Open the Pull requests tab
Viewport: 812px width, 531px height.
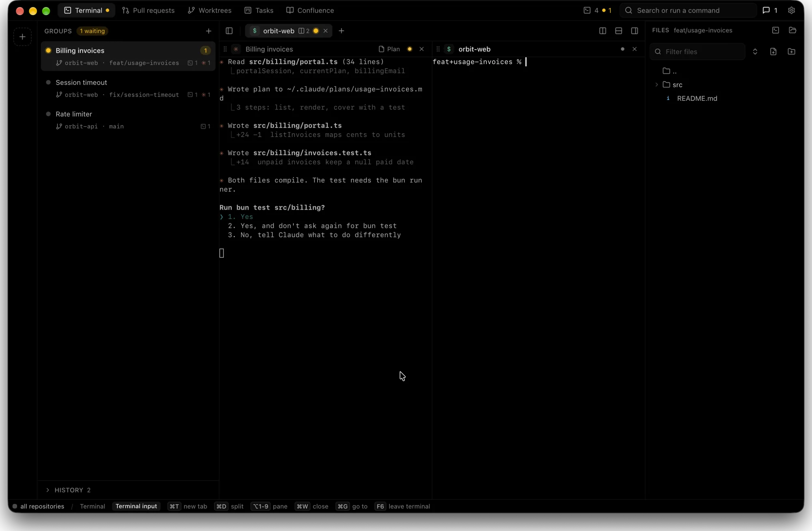point(148,11)
